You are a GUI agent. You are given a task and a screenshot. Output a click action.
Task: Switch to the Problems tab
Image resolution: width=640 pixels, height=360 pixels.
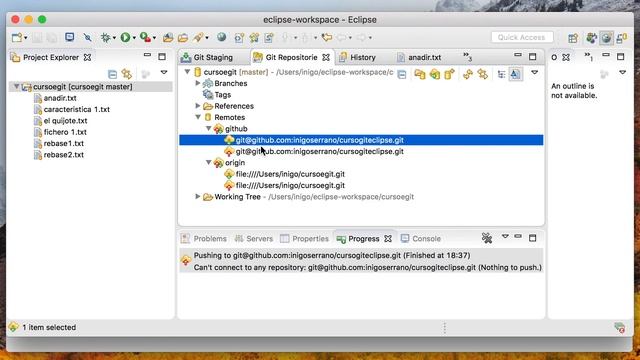pyautogui.click(x=204, y=239)
